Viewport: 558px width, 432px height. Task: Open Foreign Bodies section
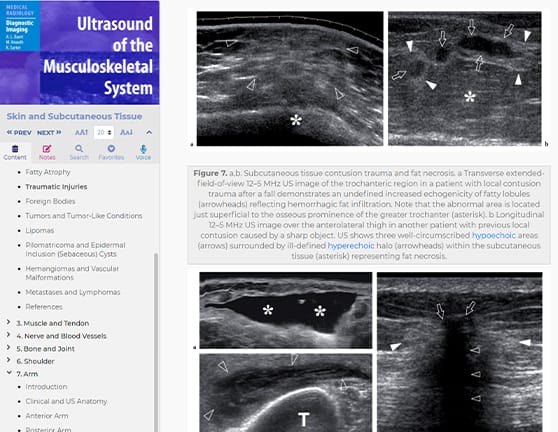[x=50, y=201]
